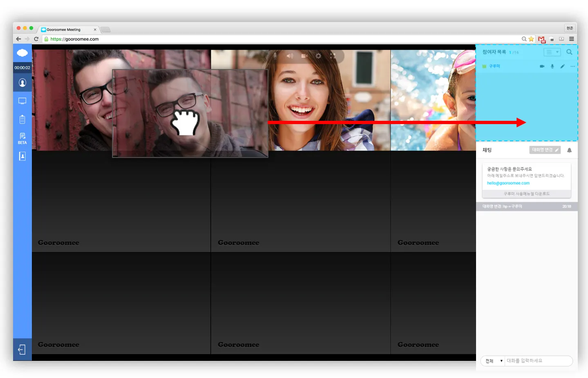Viewport: 588px width, 378px height.
Task: Go back in the browser
Action: click(x=18, y=39)
